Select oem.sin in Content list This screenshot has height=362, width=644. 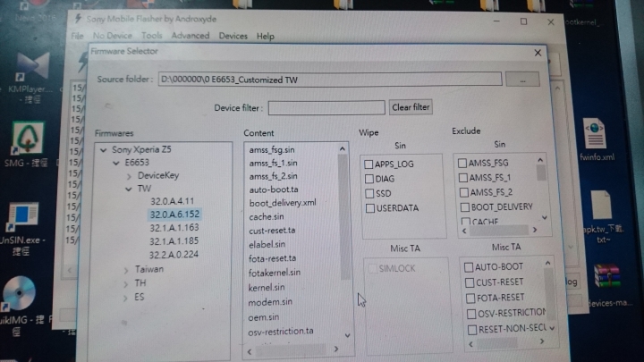263,317
